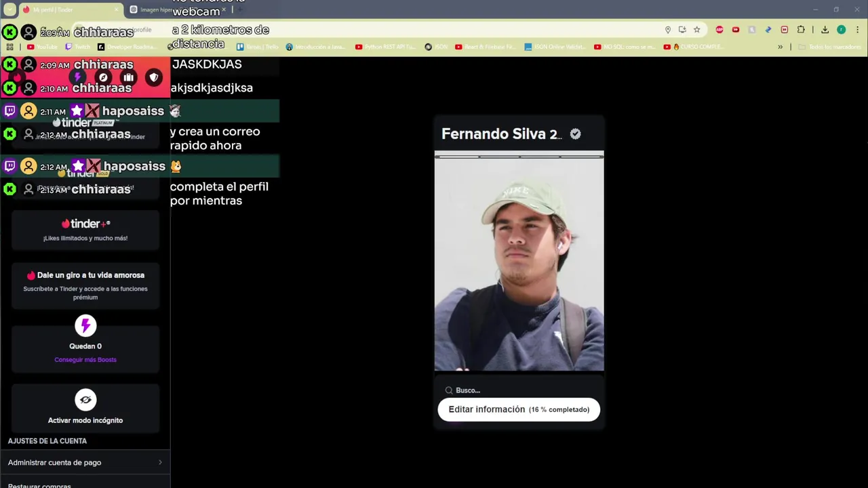Open the ABP Adblock extension icon
The height and width of the screenshot is (488, 868).
[x=719, y=30]
